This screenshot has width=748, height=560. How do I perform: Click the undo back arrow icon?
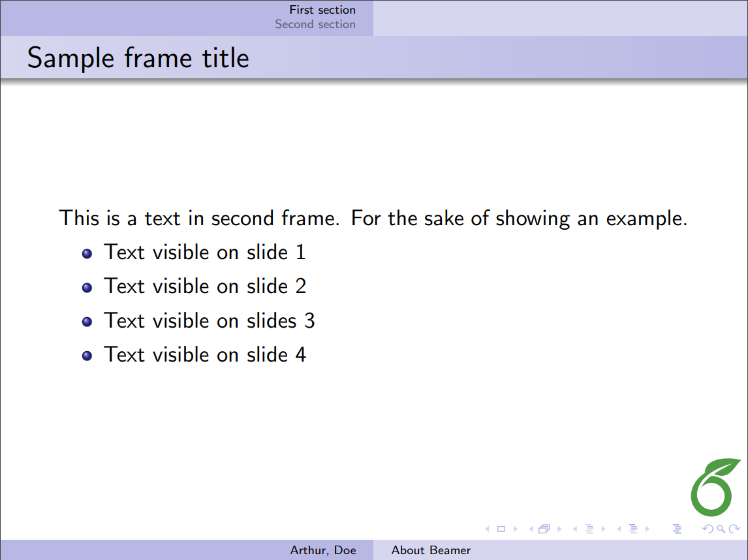[709, 529]
